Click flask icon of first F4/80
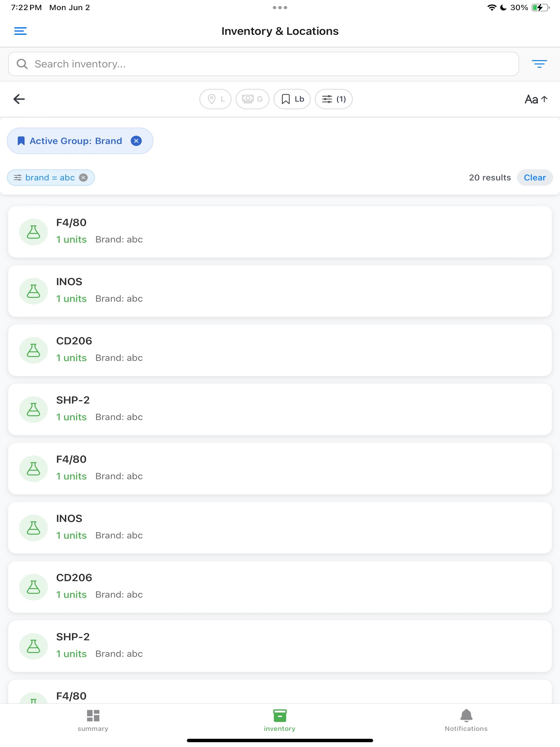 [x=33, y=232]
